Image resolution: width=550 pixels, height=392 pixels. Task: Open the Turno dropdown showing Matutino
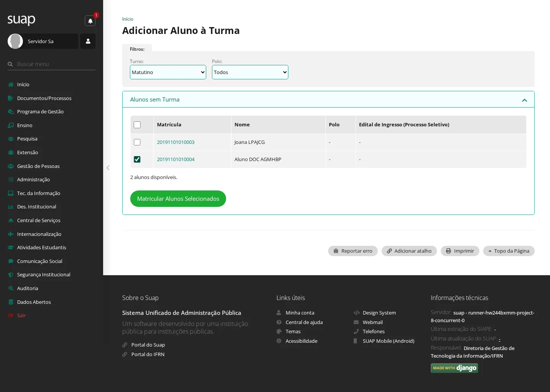pyautogui.click(x=168, y=72)
